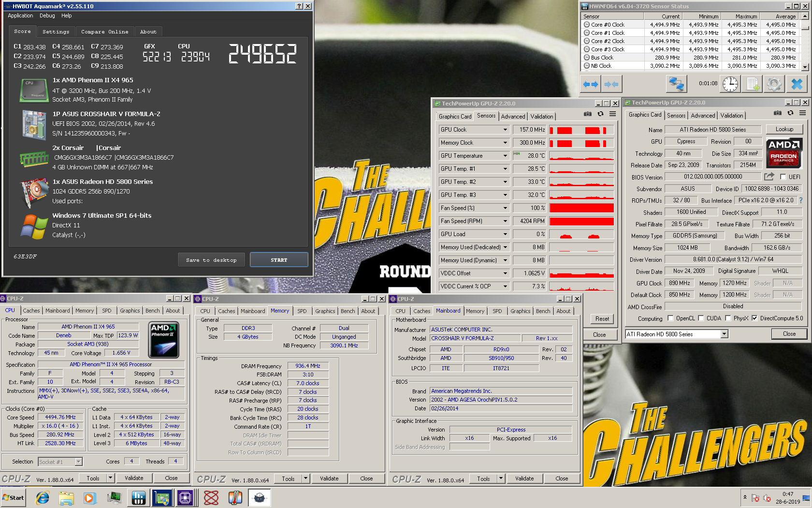
Task: Click HWiNFO collapse columns arrows icon
Action: tap(611, 84)
